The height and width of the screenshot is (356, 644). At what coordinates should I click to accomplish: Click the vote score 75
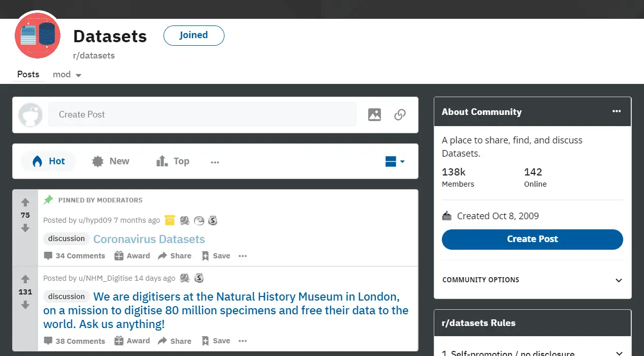point(25,215)
